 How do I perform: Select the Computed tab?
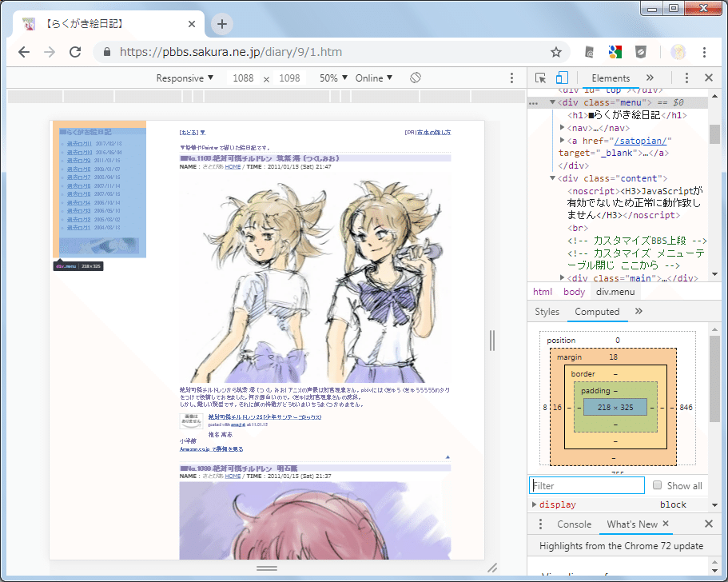[597, 312]
